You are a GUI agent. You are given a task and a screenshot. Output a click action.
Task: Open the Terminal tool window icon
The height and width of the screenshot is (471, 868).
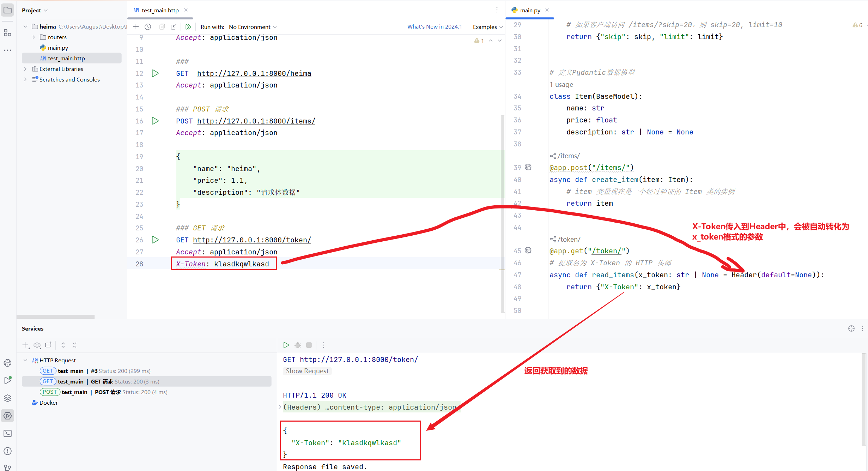click(7, 433)
